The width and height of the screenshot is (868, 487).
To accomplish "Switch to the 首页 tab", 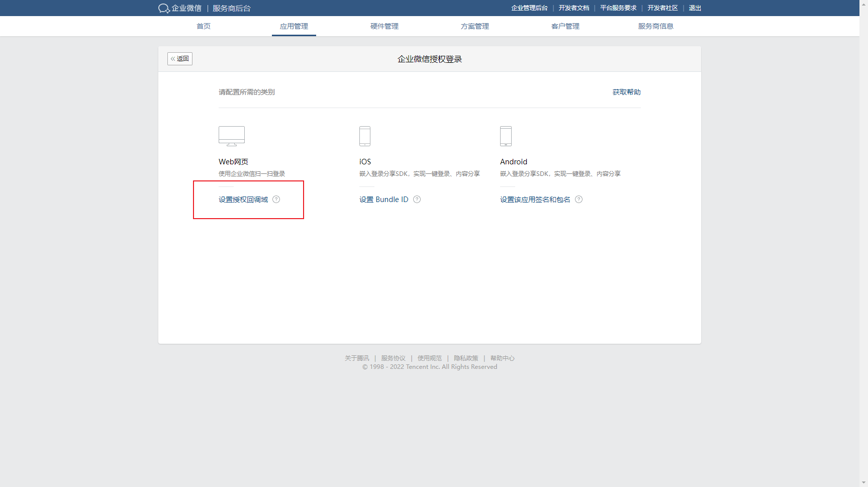I will [204, 26].
